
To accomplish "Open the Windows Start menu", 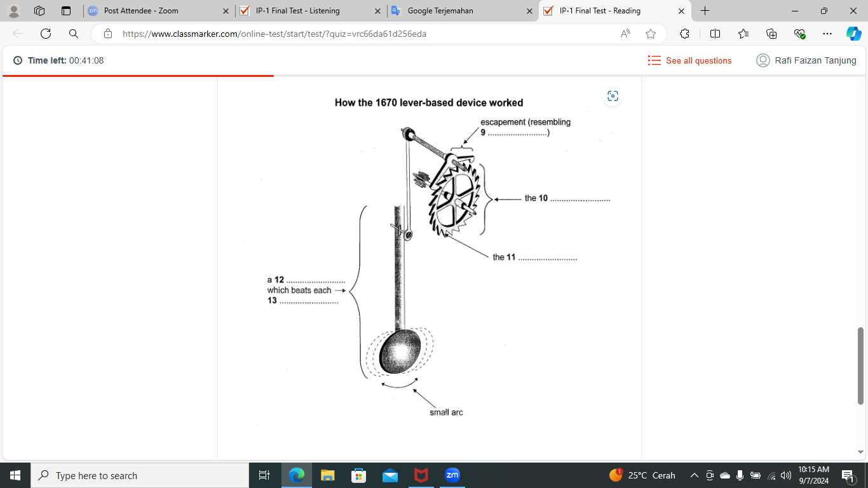I will tap(15, 475).
